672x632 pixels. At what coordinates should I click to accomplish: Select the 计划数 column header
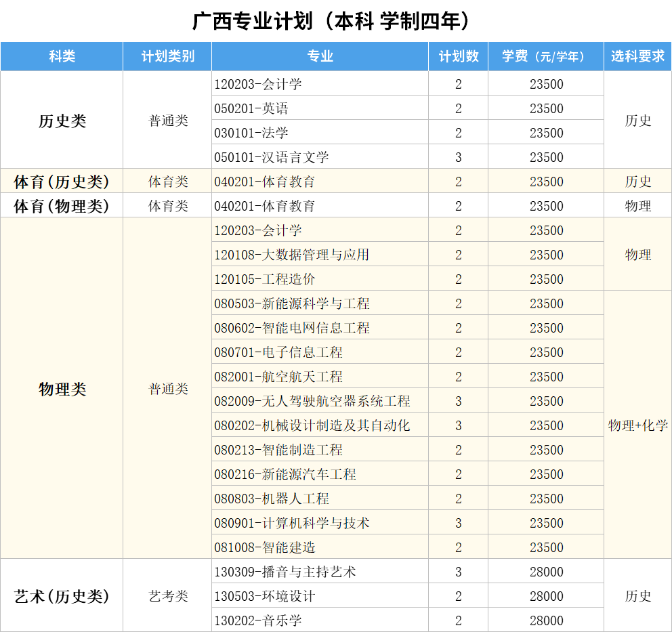pos(459,57)
